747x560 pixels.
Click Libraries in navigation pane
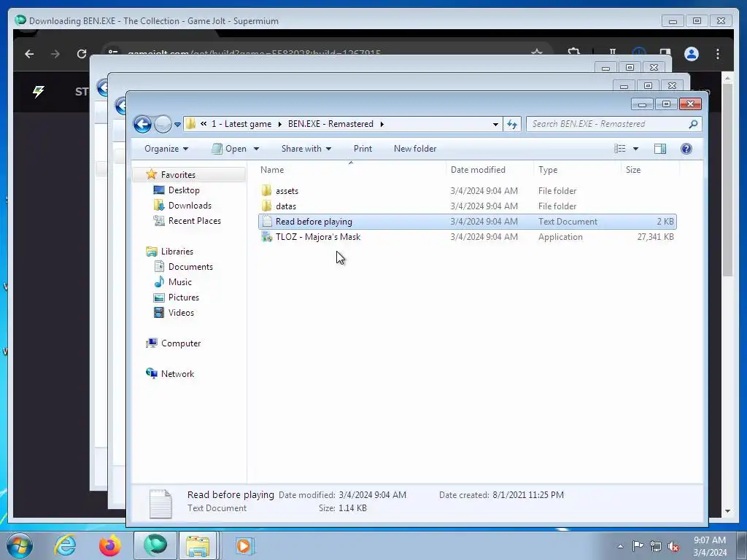click(x=177, y=252)
